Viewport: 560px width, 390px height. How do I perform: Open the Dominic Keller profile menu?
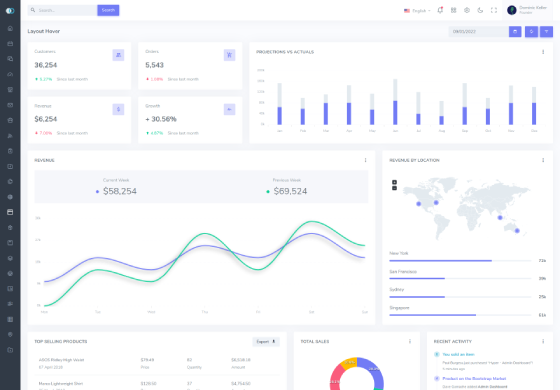[x=527, y=10]
